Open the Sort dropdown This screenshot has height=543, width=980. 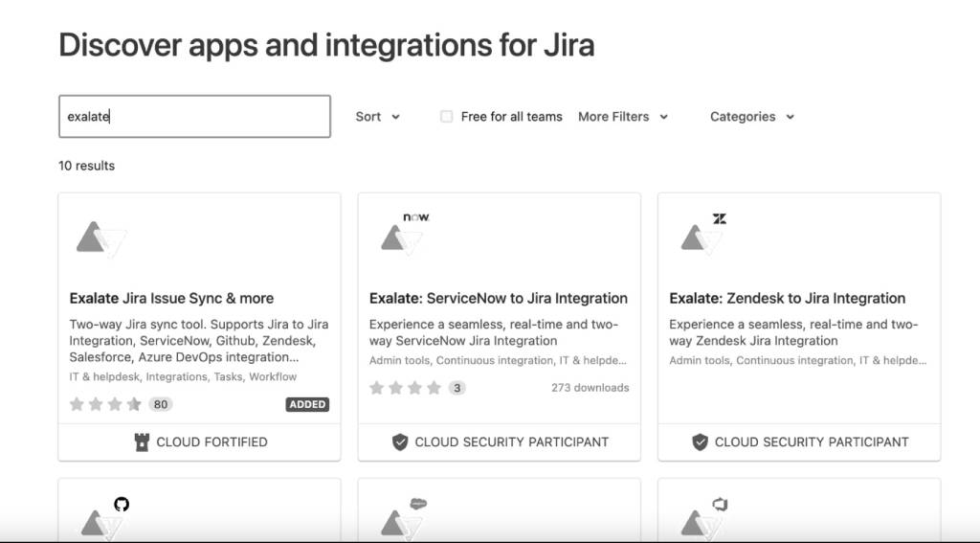coord(377,117)
